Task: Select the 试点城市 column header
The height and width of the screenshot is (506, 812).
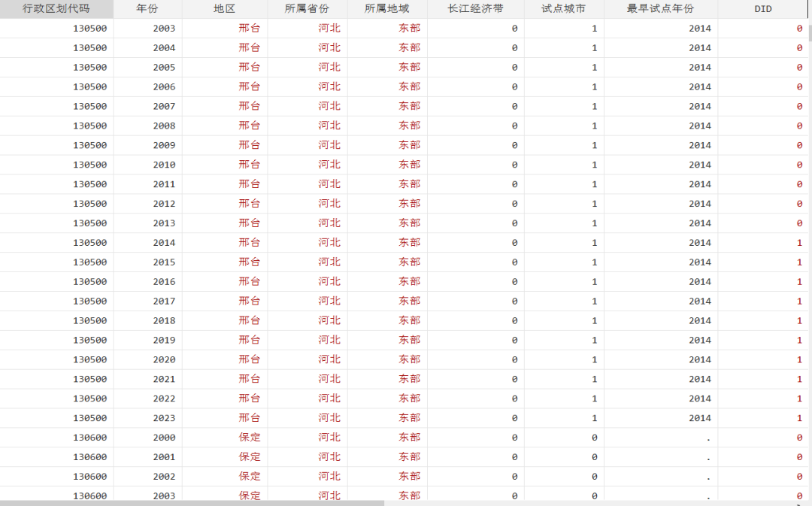Action: [x=564, y=9]
